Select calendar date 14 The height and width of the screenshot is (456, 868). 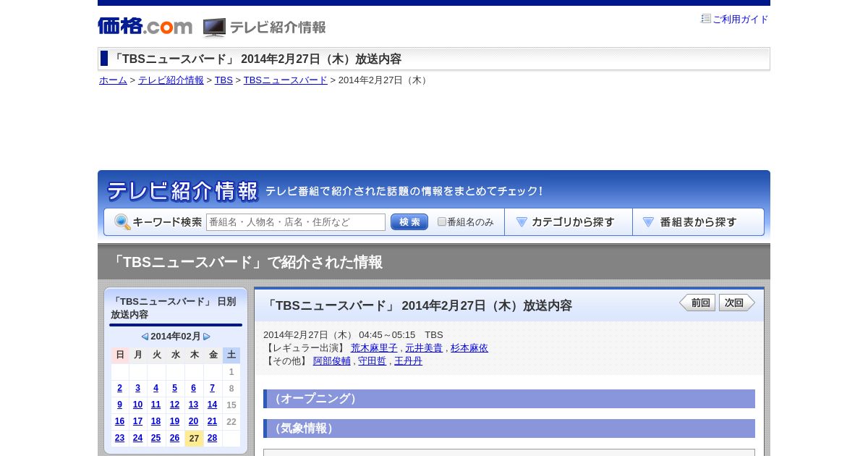(x=212, y=405)
